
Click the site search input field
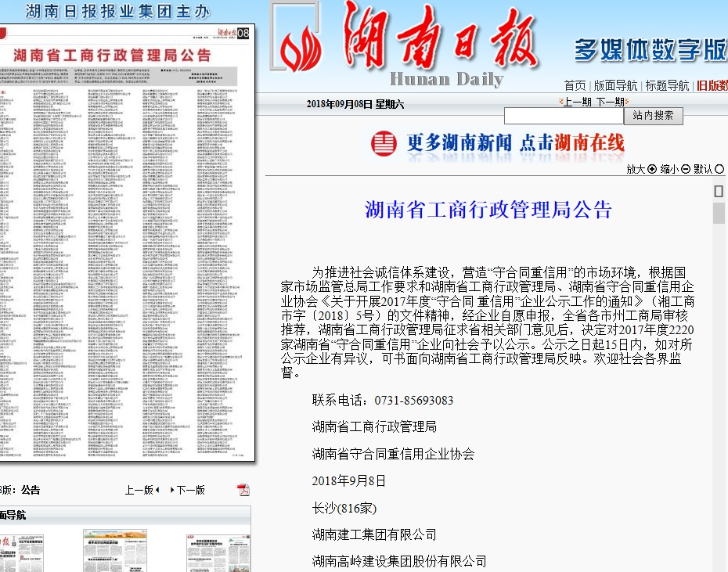click(x=564, y=116)
